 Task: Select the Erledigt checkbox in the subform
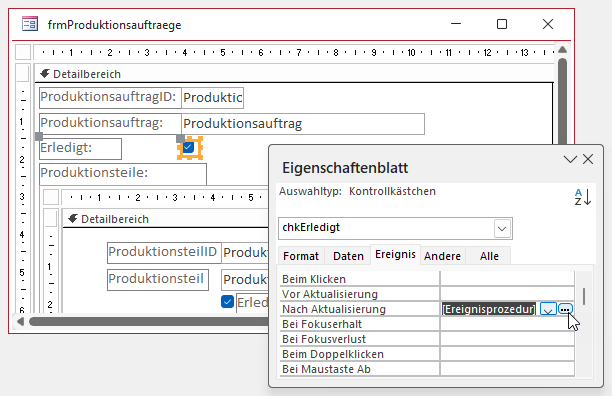(x=227, y=302)
